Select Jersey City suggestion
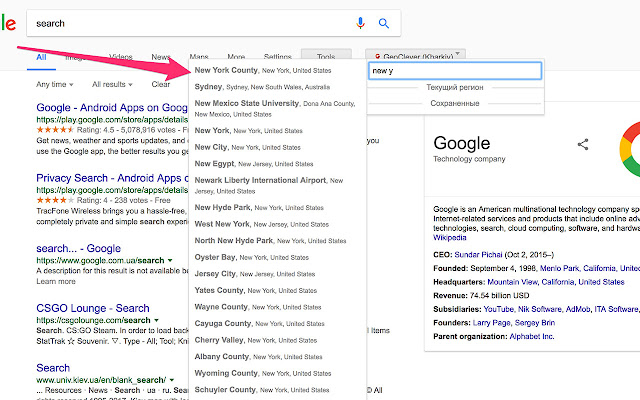 click(278, 274)
